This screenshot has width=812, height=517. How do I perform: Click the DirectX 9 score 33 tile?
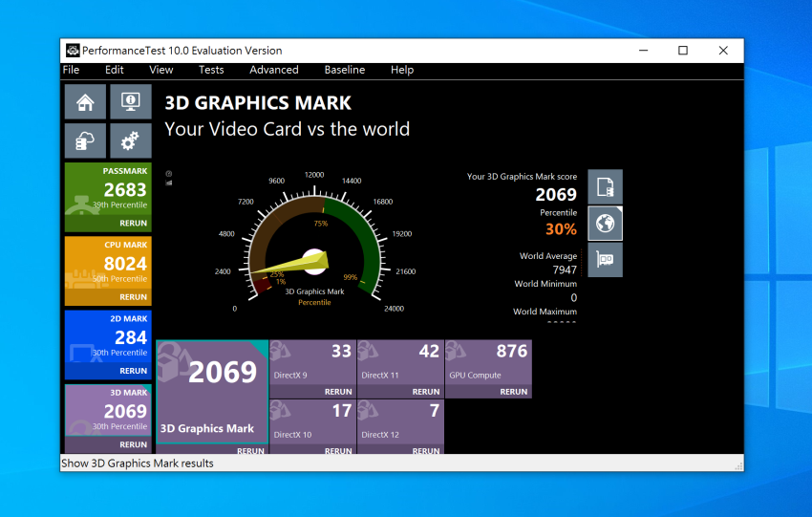pyautogui.click(x=312, y=369)
